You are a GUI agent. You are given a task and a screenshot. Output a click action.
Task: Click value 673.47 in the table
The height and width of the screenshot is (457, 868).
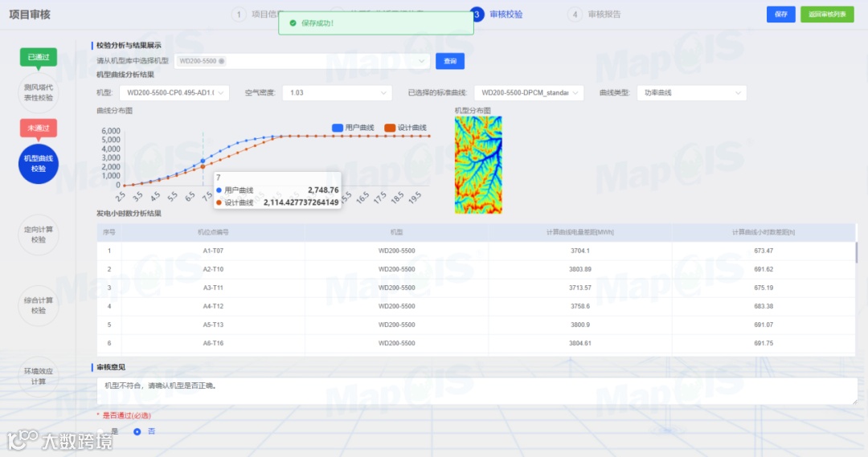pyautogui.click(x=764, y=251)
